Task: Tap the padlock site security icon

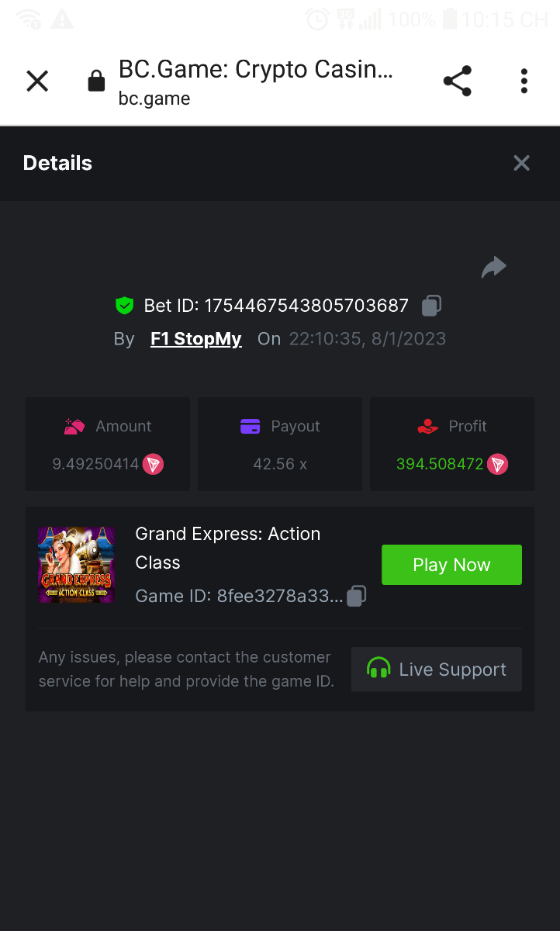Action: coord(96,81)
